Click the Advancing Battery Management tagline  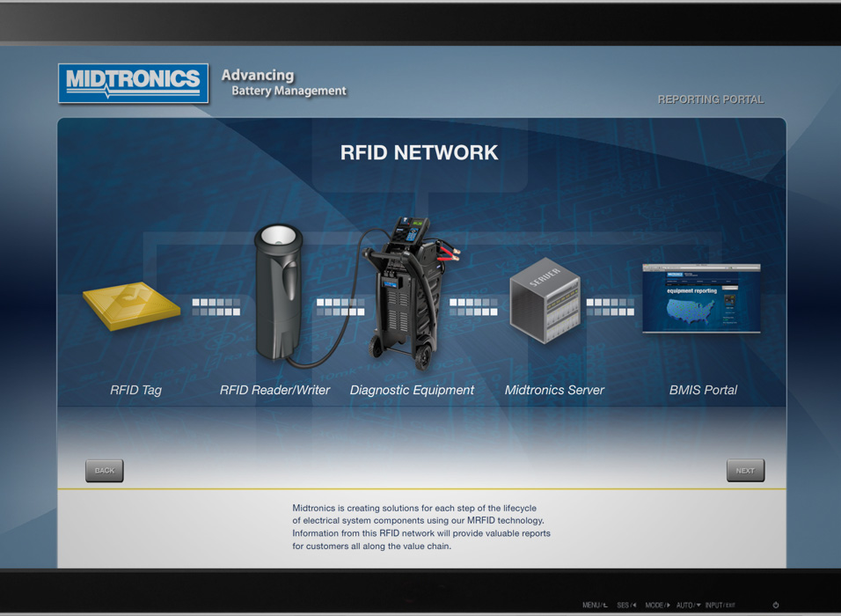click(x=284, y=83)
